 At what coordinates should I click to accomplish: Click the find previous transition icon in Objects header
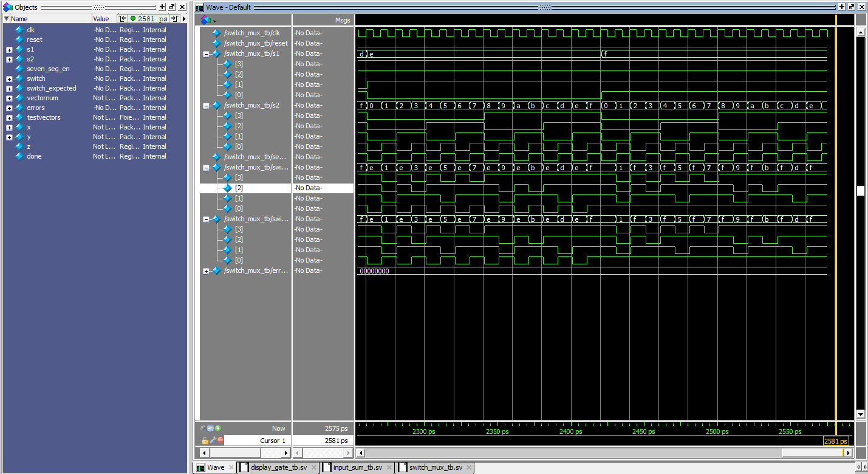(121, 19)
